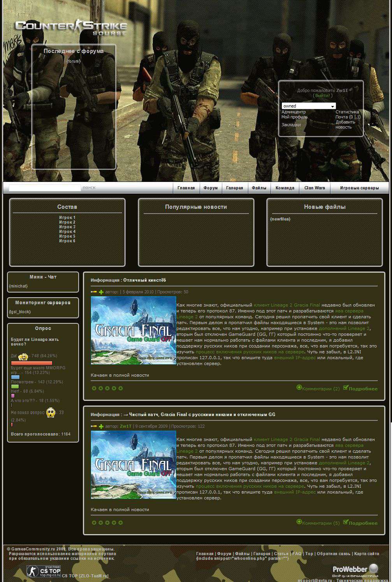Click the footer Обратная связь link
The height and width of the screenshot is (582, 392).
pos(334,554)
